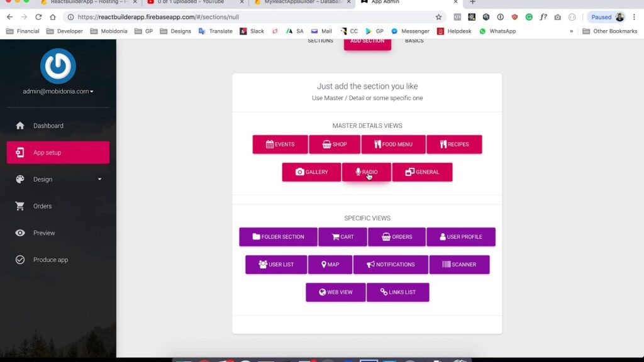Open the Slack bookmark

tap(252, 31)
